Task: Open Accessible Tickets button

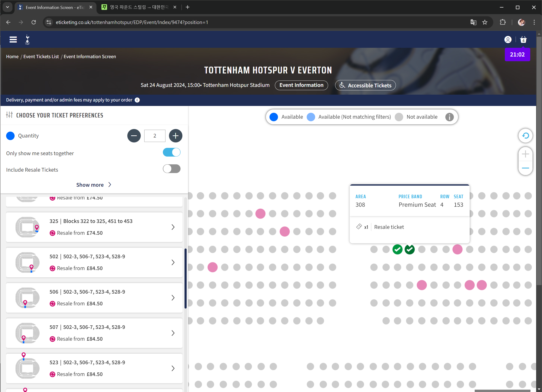Action: point(365,85)
